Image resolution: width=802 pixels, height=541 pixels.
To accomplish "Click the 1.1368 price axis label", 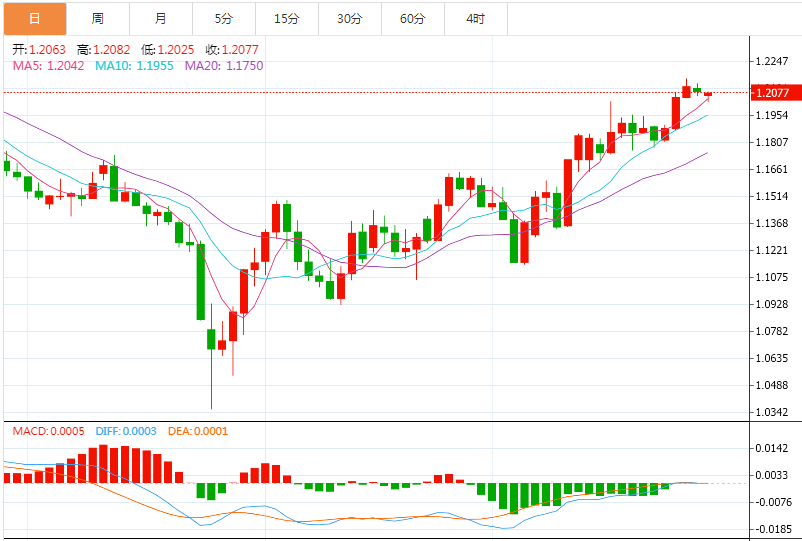I will click(772, 223).
